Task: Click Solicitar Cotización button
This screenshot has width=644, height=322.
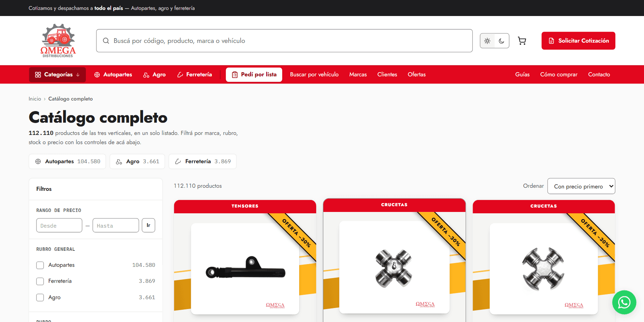Action: 578,41
